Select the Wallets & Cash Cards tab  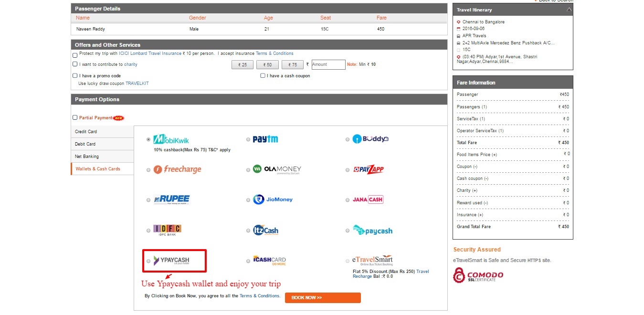point(102,169)
